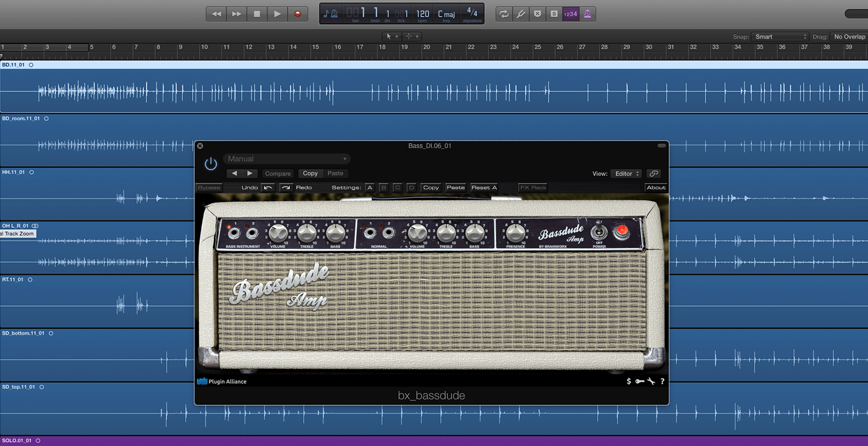The width and height of the screenshot is (868, 446).
Task: Click Bass Instrument channel Volume knob
Action: pos(278,233)
